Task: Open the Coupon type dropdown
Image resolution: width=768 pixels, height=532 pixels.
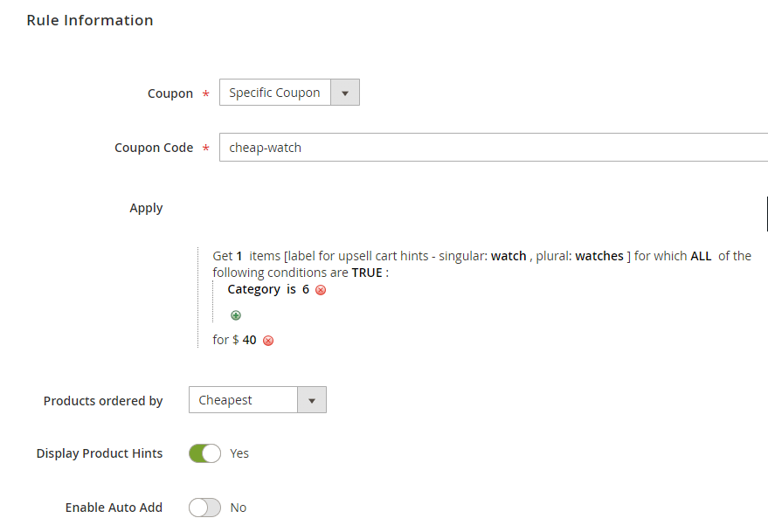Action: pyautogui.click(x=289, y=92)
